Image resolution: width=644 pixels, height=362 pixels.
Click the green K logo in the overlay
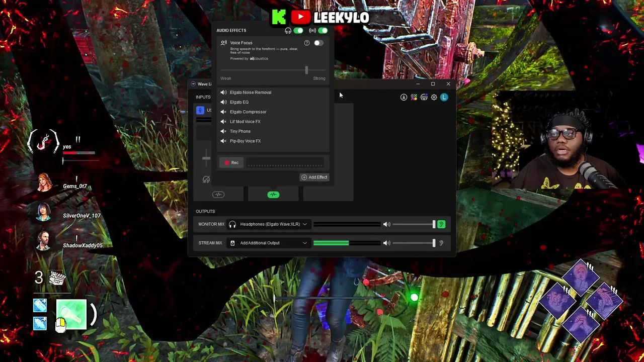(x=279, y=18)
